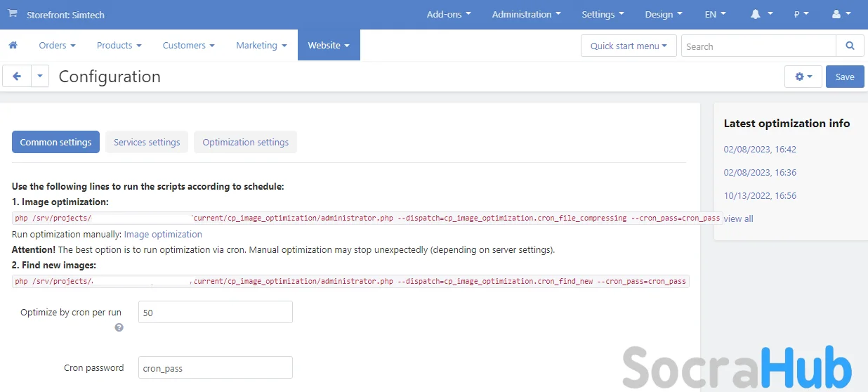Click the shopping cart storefront icon
This screenshot has height=392, width=868.
click(x=13, y=14)
